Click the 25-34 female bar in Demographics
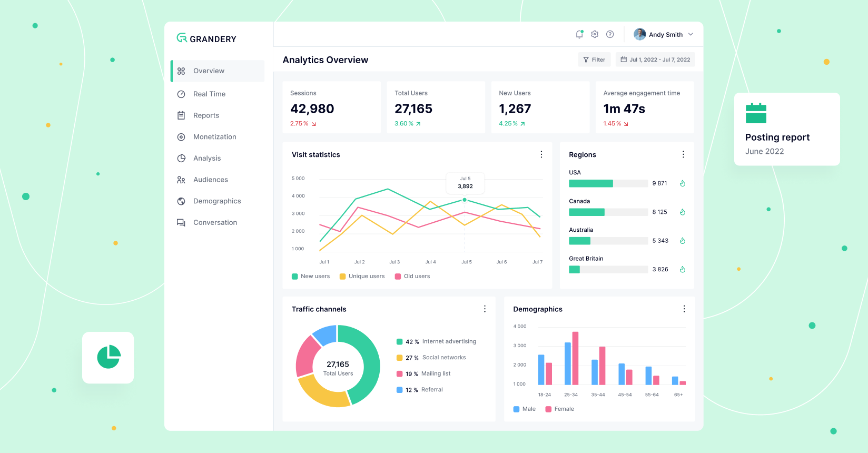Screen dimensions: 868x453 (575, 358)
